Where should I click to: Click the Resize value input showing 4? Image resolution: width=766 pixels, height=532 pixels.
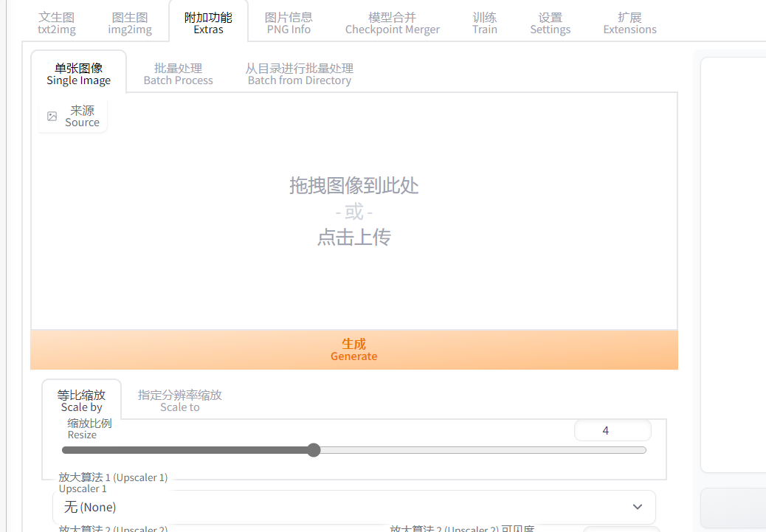[x=612, y=430]
